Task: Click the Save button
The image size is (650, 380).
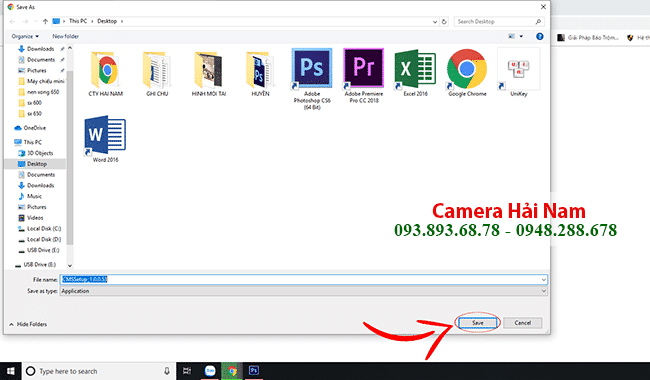Action: [478, 323]
